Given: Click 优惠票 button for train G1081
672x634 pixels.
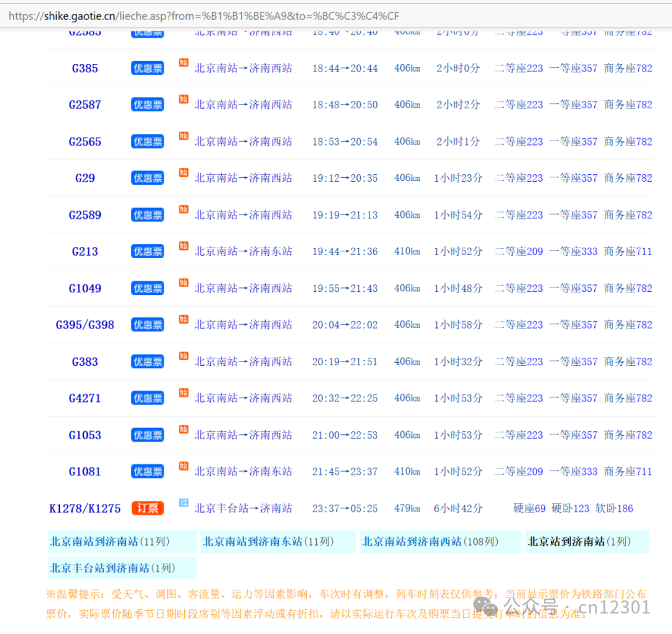Looking at the screenshot, I should point(147,472).
